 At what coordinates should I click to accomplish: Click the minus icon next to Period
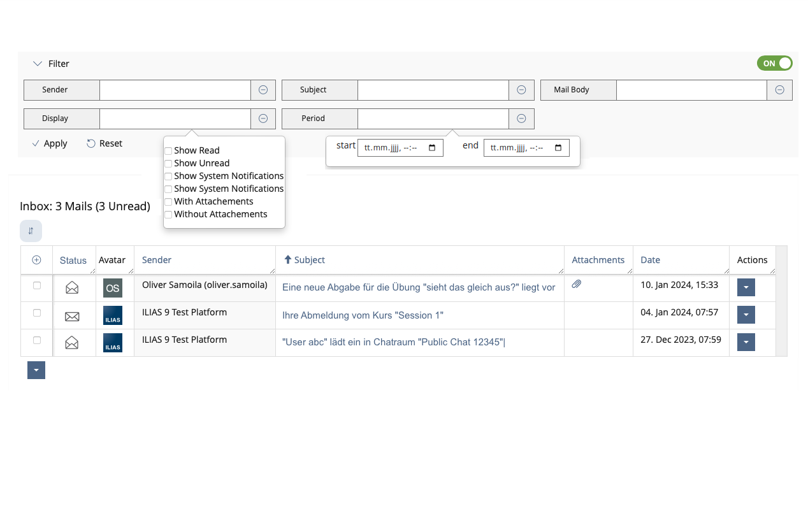pyautogui.click(x=521, y=119)
